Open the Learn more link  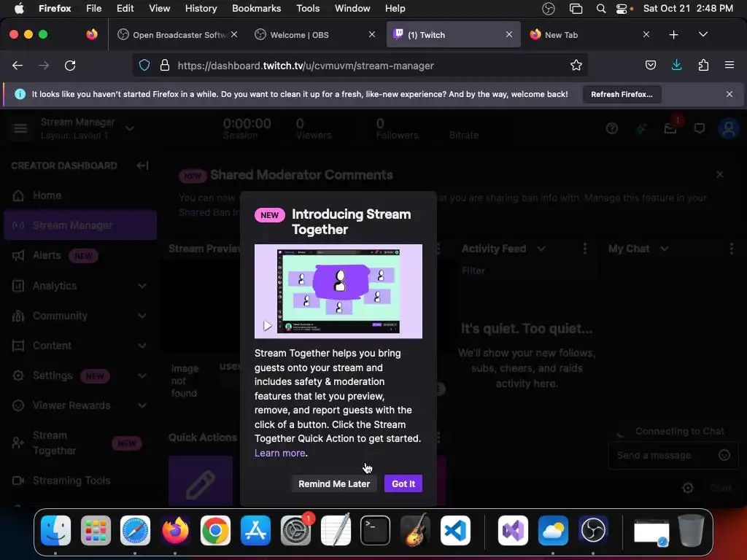click(x=279, y=453)
